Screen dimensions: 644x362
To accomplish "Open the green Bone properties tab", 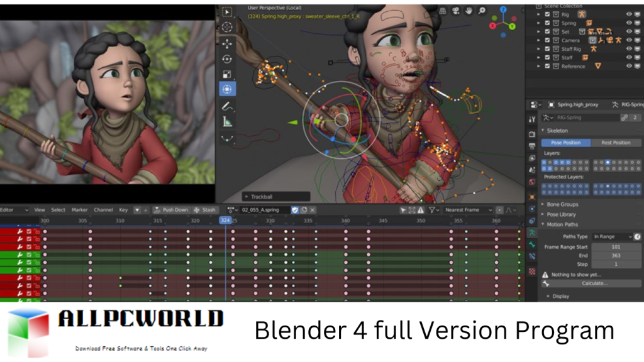I will pos(532,244).
